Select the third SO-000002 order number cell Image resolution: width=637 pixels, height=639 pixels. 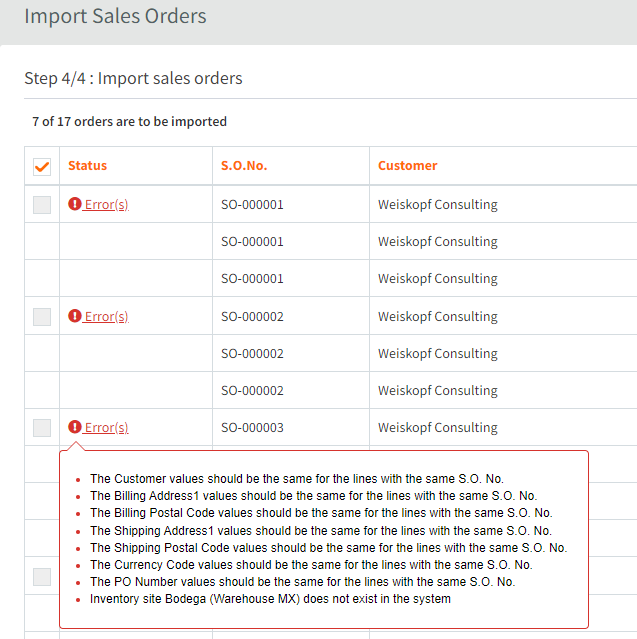[252, 390]
